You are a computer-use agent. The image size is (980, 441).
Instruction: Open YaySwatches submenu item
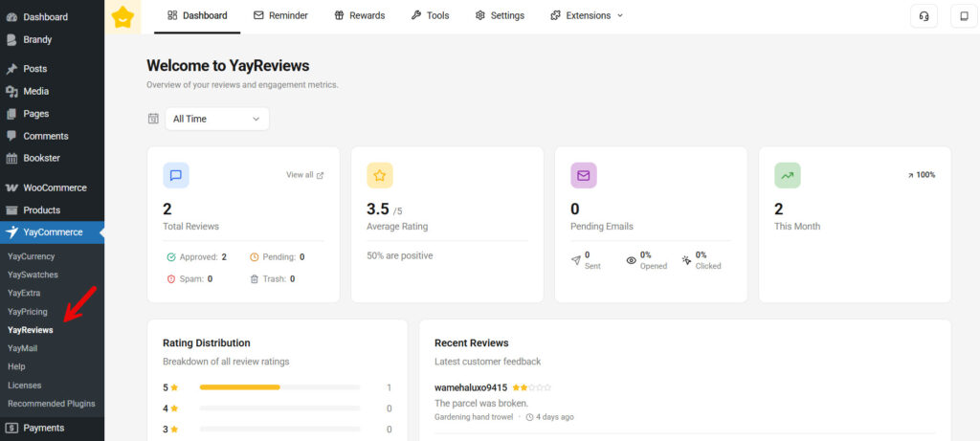(x=33, y=275)
